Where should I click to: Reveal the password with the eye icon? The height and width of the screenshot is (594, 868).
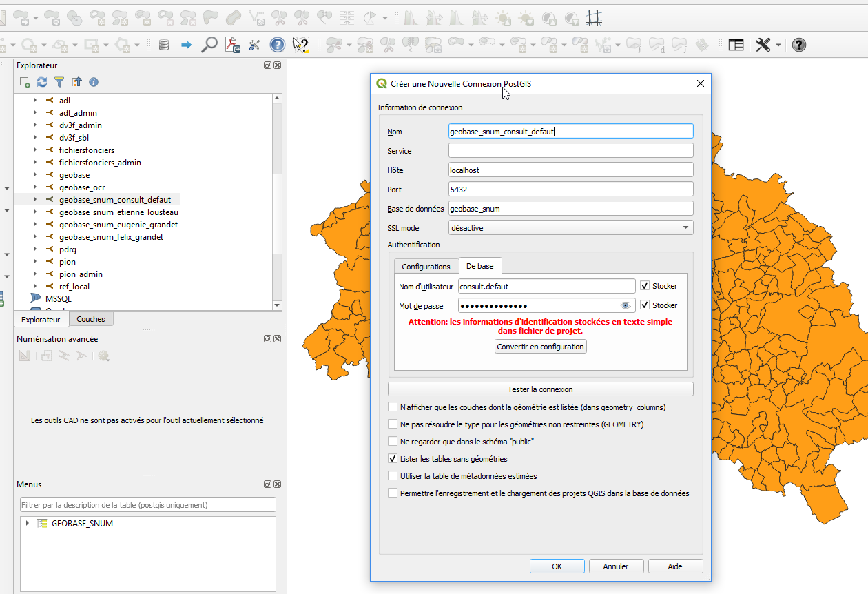point(626,305)
